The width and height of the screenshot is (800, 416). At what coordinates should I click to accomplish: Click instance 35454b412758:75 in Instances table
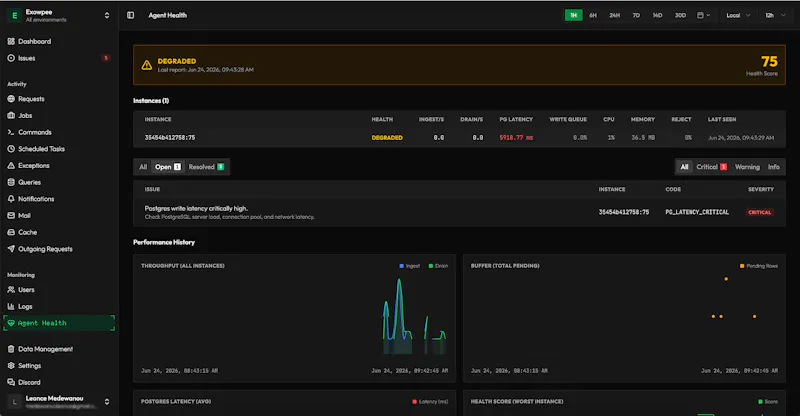(170, 138)
